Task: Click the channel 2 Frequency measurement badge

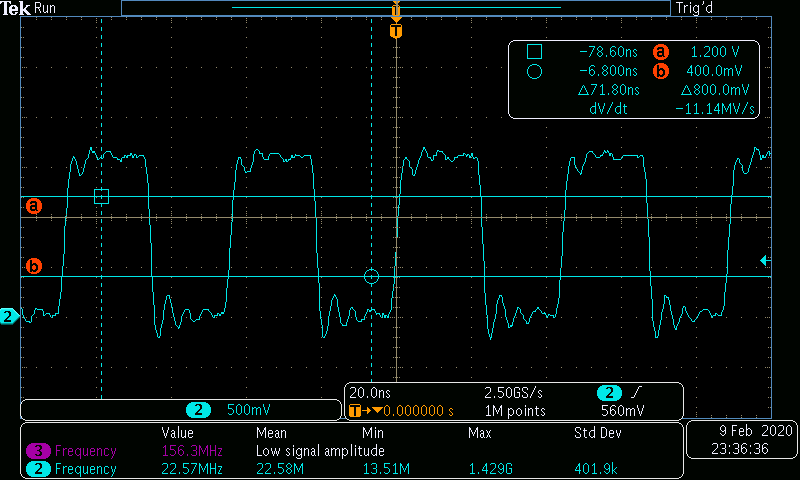Action: tap(38, 469)
